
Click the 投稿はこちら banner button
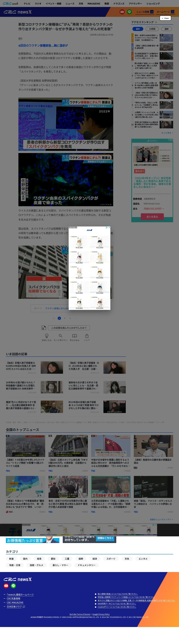click(105, 538)
